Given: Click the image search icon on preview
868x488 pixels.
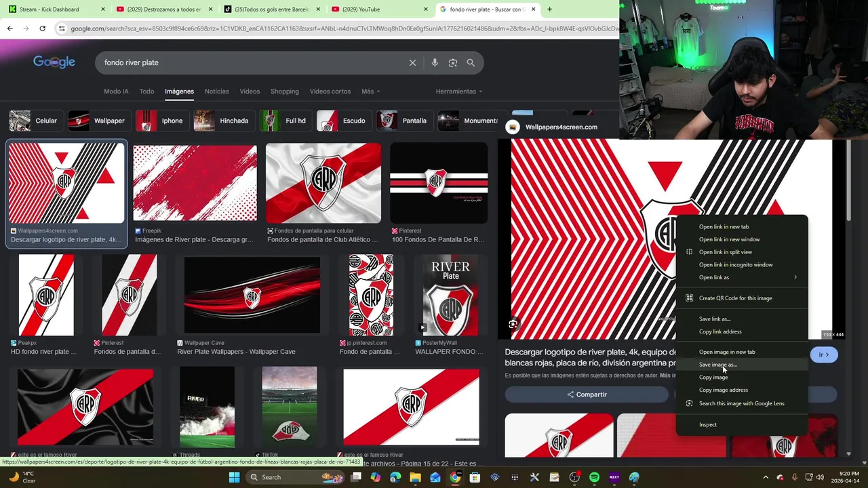Looking at the screenshot, I should pyautogui.click(x=513, y=324).
